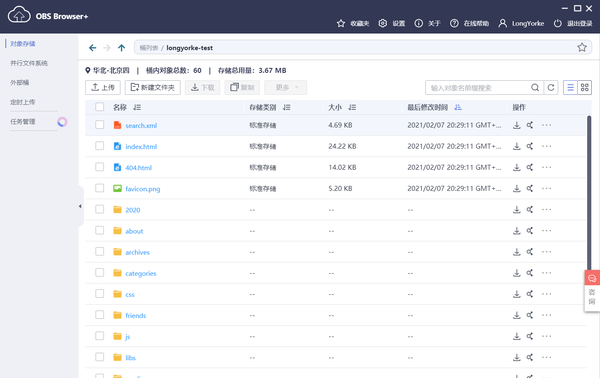The height and width of the screenshot is (378, 600).
Task: Open more actions for friends folder
Action: click(546, 315)
